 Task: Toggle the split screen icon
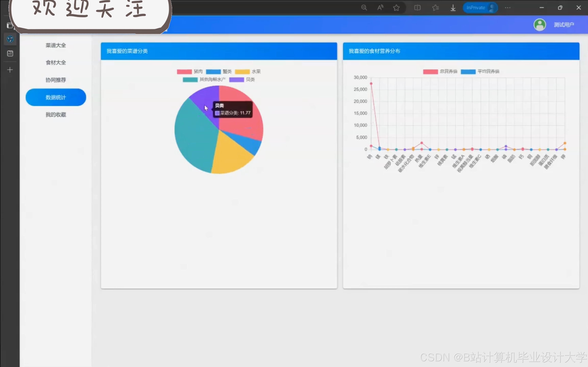click(417, 8)
